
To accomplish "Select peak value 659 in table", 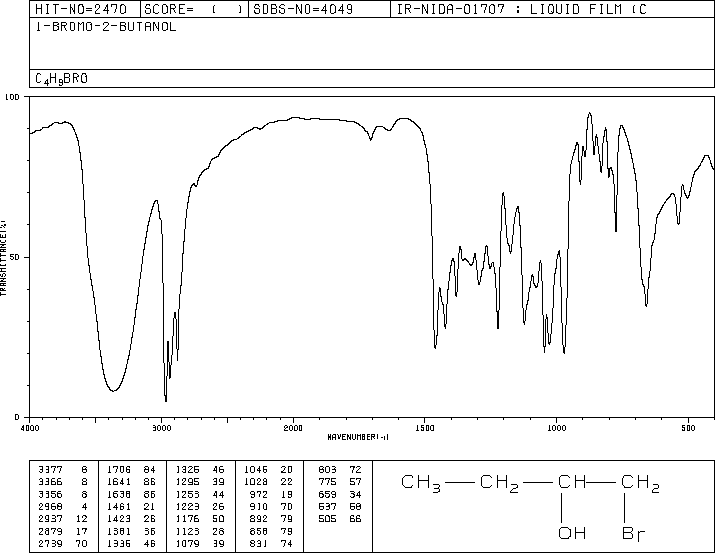I will tap(327, 494).
